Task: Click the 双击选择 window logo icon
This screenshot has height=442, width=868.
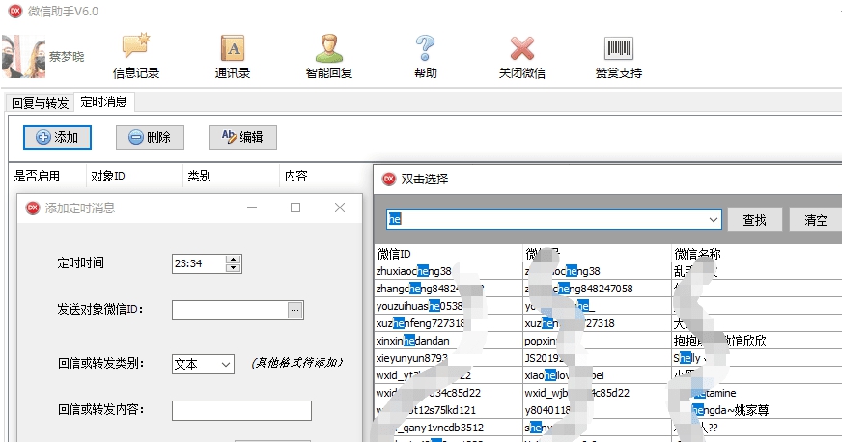Action: point(390,179)
